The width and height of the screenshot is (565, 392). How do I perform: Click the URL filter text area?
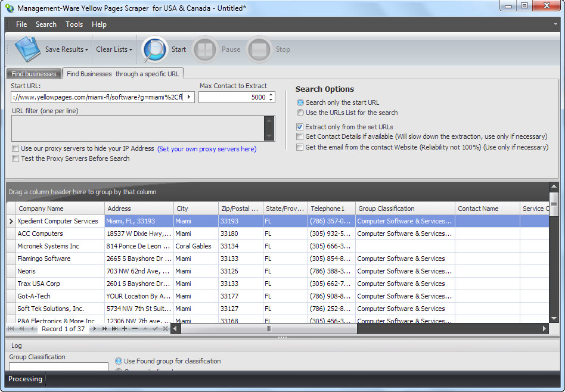coord(137,128)
